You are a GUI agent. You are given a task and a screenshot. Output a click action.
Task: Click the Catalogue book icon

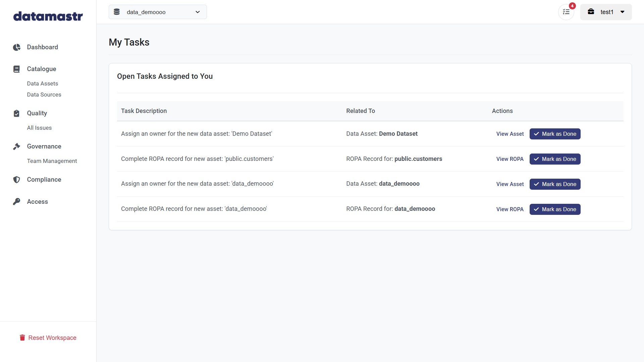click(16, 69)
